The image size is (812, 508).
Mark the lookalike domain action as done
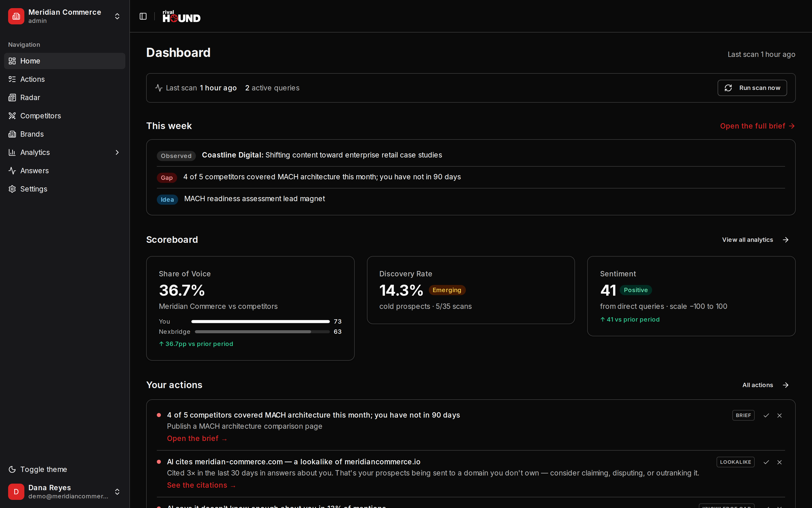click(766, 462)
